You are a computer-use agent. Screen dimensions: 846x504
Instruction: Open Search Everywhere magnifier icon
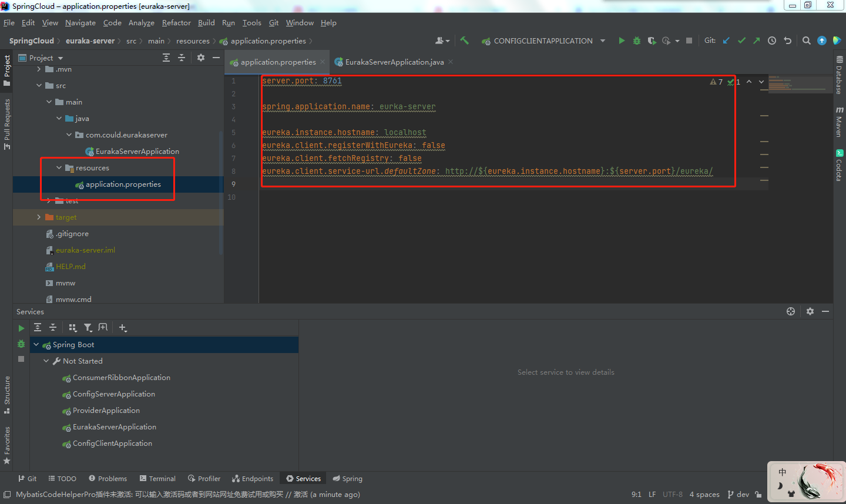coord(807,41)
